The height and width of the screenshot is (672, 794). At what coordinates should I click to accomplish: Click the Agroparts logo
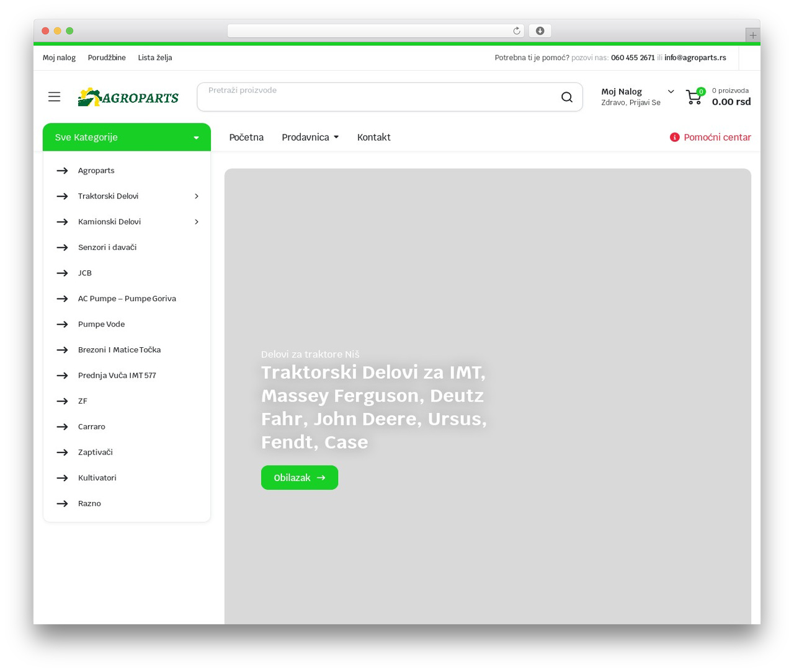tap(128, 97)
